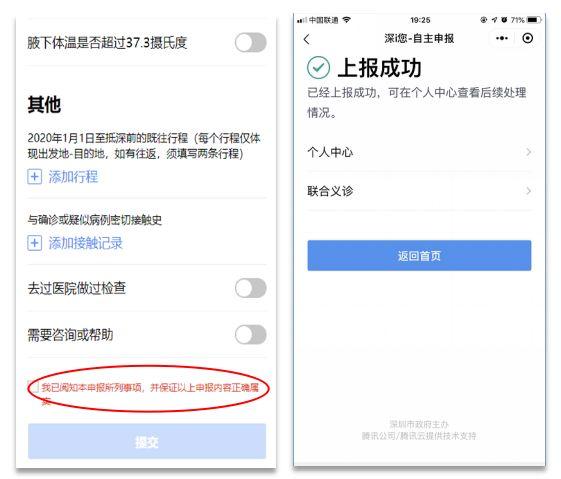Click the 添加接触记录 link
The width and height of the screenshot is (561, 479).
click(86, 243)
